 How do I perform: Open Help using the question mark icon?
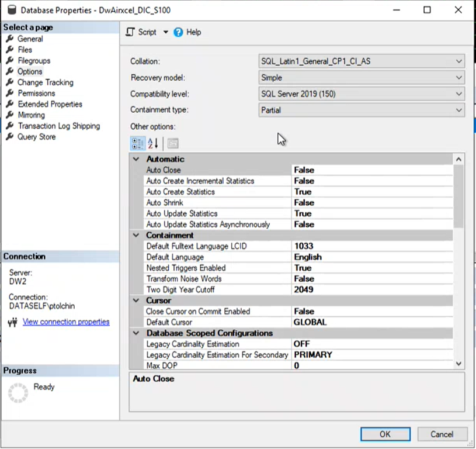(178, 32)
